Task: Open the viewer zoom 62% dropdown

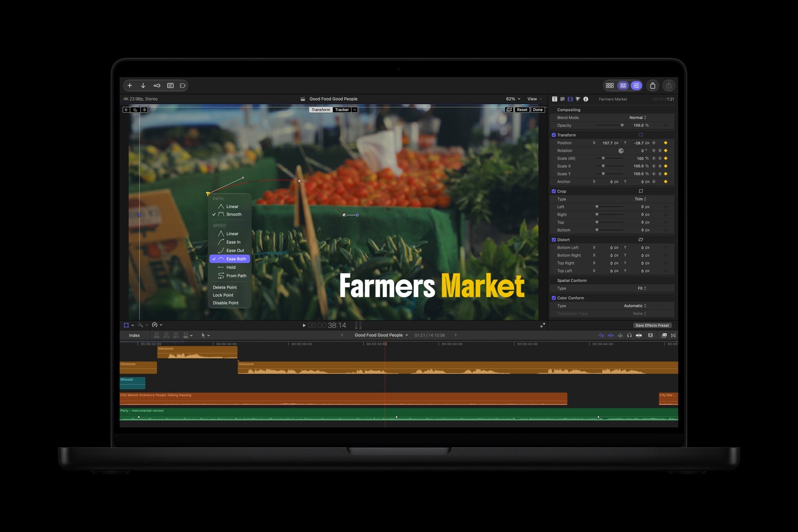Action: click(x=513, y=99)
